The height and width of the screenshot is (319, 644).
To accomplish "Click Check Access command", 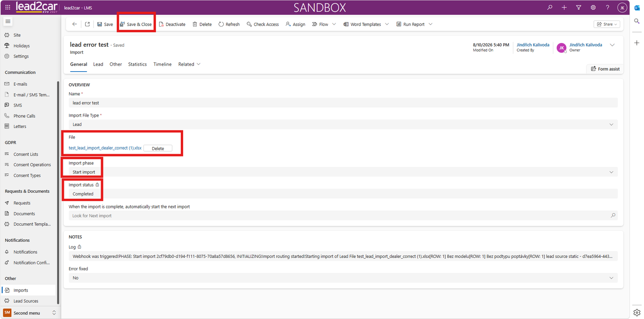I will tap(263, 24).
